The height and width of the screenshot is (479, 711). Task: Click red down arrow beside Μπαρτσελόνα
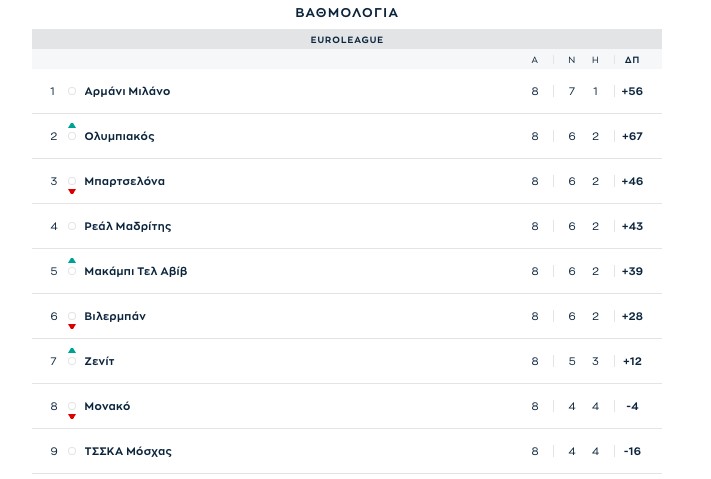click(72, 191)
